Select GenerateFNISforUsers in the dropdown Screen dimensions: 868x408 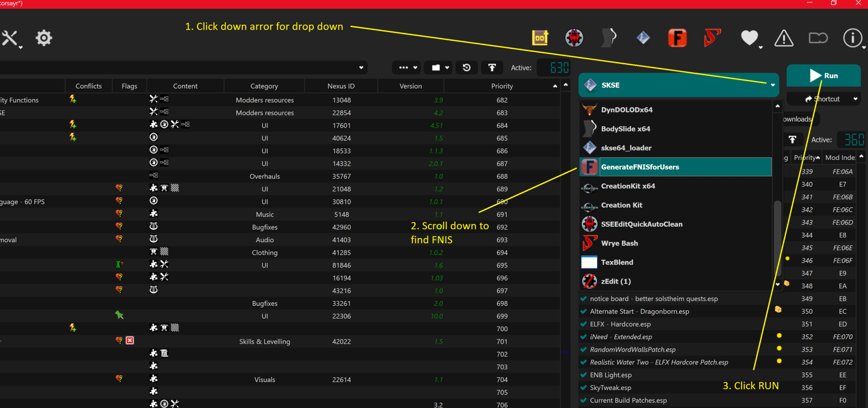point(676,167)
